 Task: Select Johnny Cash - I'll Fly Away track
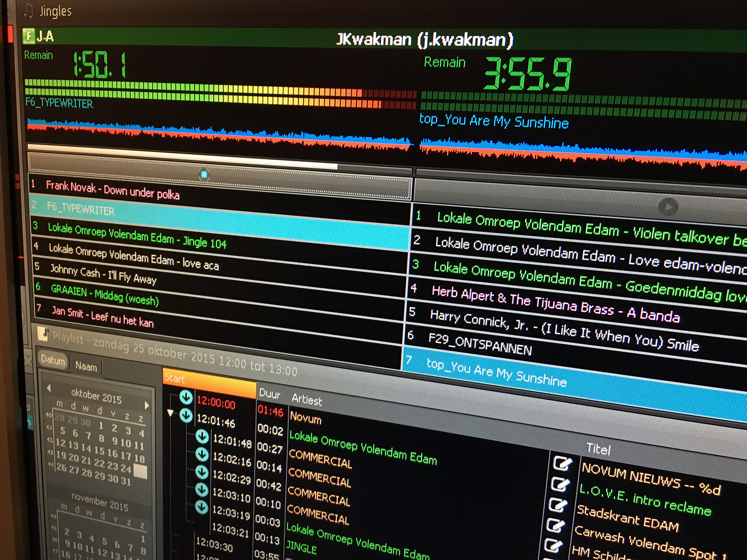coord(103,273)
